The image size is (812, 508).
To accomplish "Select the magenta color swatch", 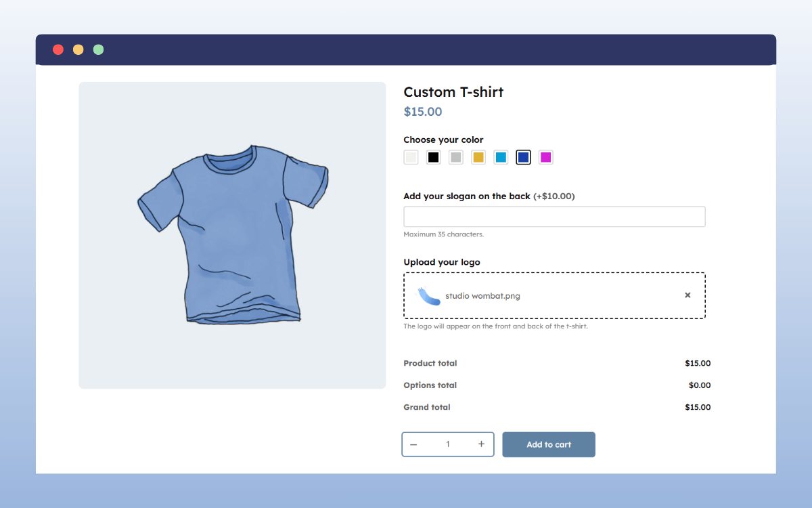I will click(545, 156).
